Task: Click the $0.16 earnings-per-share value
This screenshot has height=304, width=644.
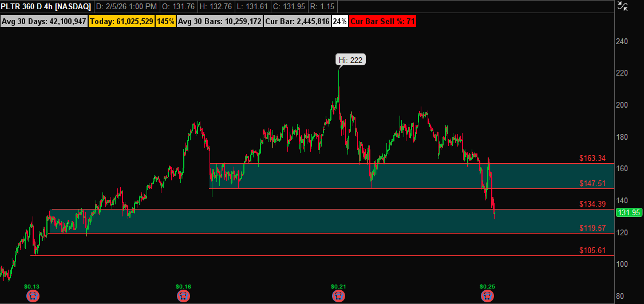Action: [183, 286]
